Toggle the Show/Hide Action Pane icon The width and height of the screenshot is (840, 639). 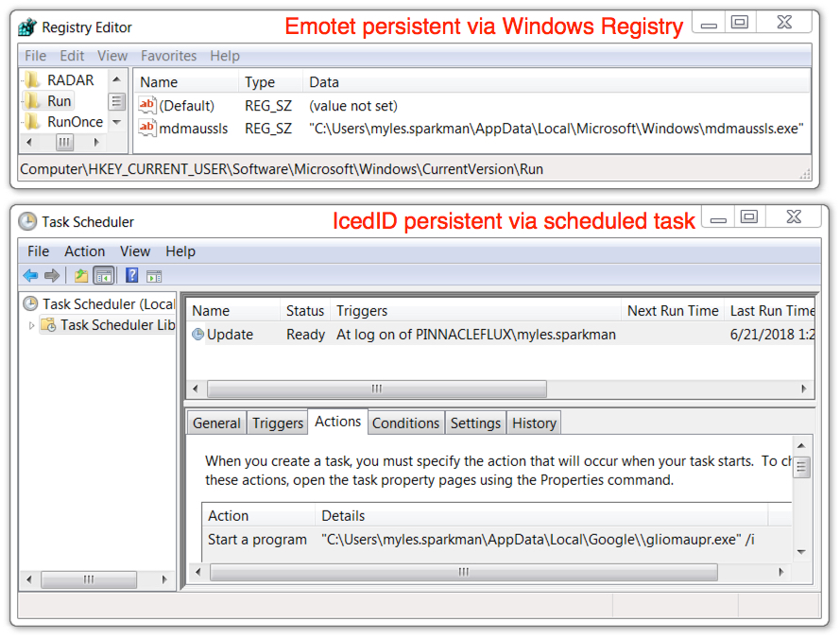click(x=154, y=276)
